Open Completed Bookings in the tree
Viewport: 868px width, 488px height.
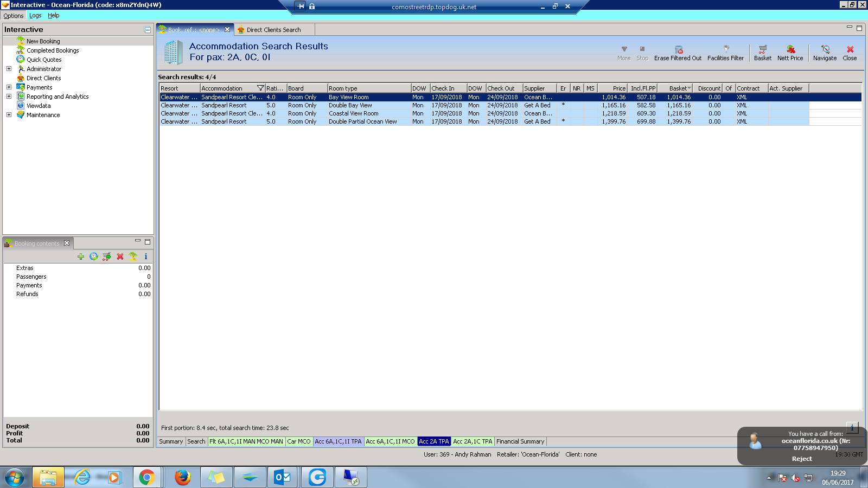click(x=53, y=50)
